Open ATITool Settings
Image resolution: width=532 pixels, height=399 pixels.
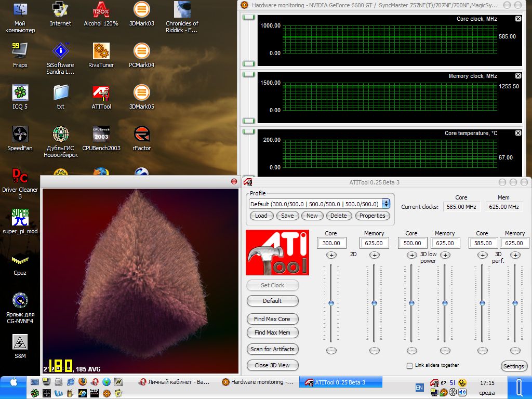514,366
